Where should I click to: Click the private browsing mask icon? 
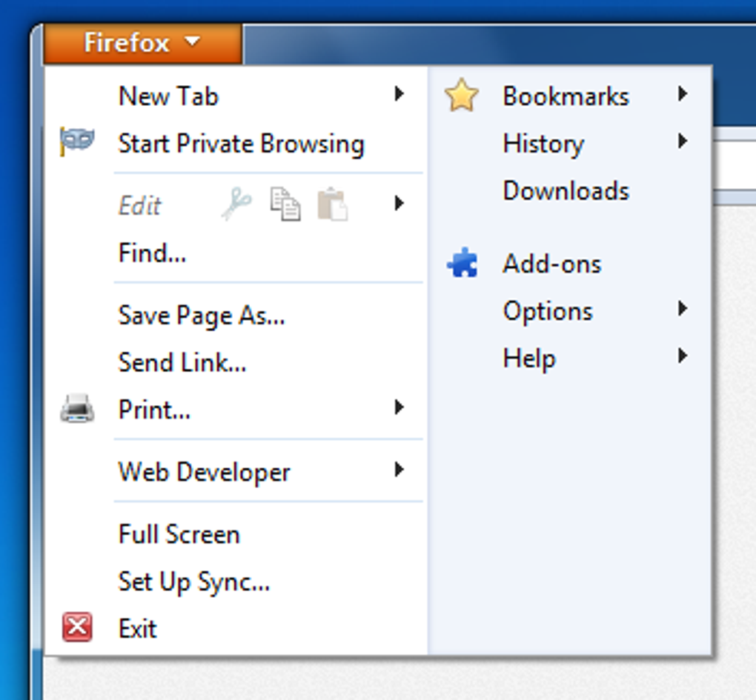[77, 141]
